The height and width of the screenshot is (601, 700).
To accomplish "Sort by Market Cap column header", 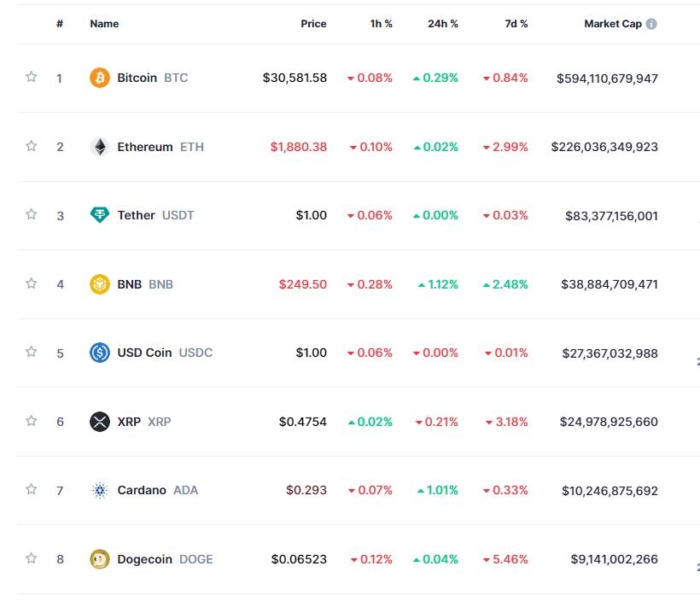I will [x=612, y=24].
